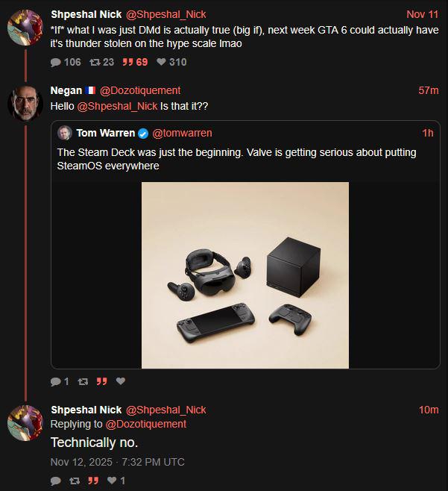The image size is (448, 491).
Task: Click the quote icon showing 69
Action: tap(127, 62)
